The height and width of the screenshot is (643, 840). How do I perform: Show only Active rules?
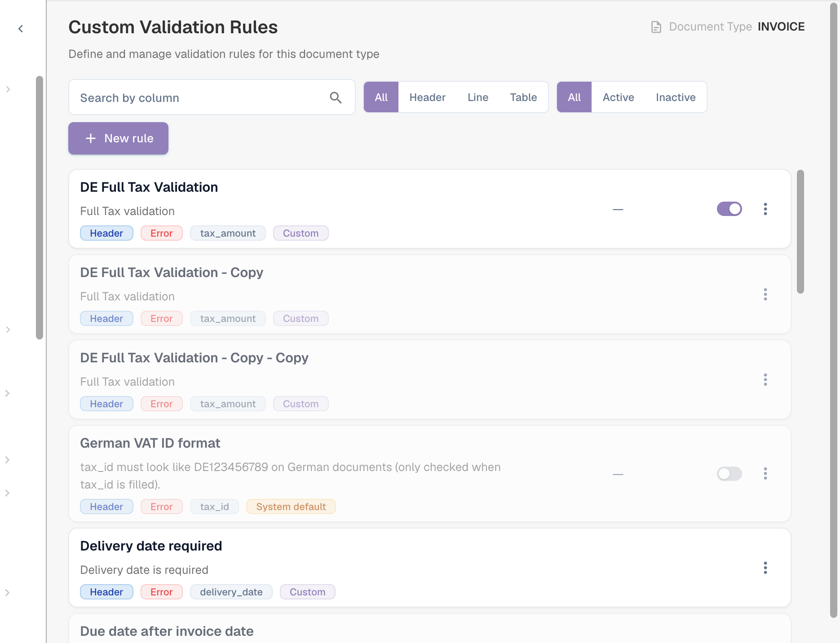pos(618,97)
